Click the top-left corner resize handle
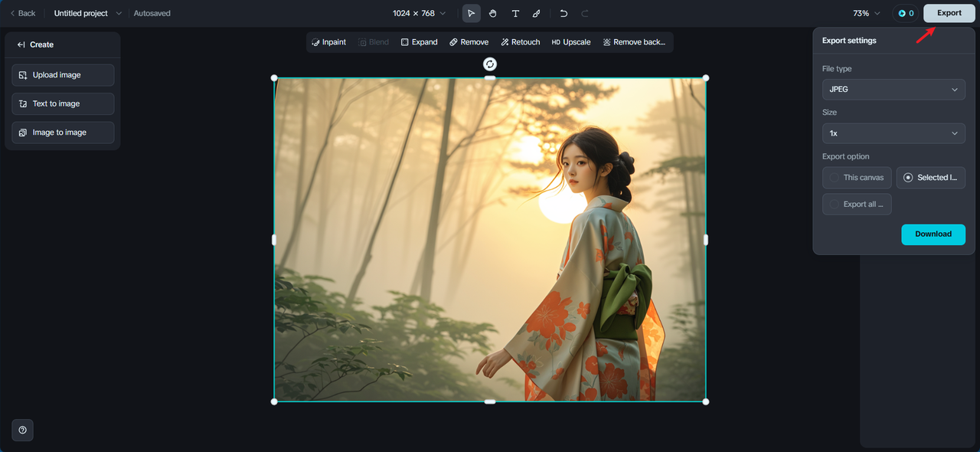This screenshot has width=980, height=452. pyautogui.click(x=274, y=78)
